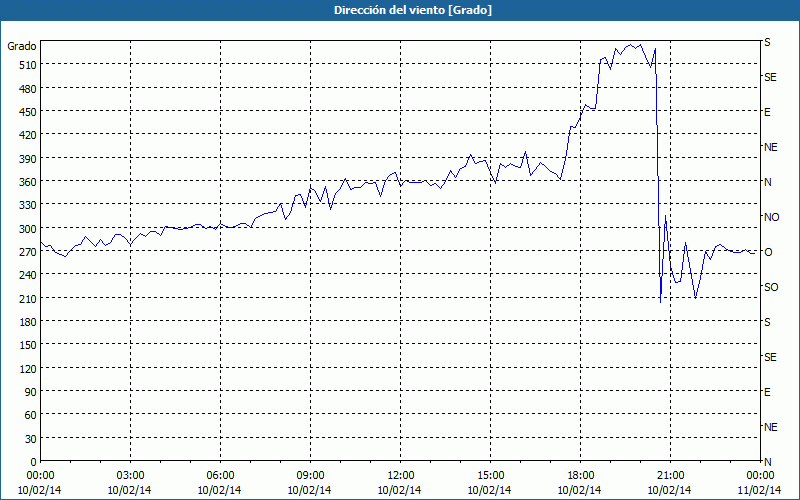This screenshot has height=500, width=800.
Task: Click the 'NE' compass label level with 30
Action: 771,427
